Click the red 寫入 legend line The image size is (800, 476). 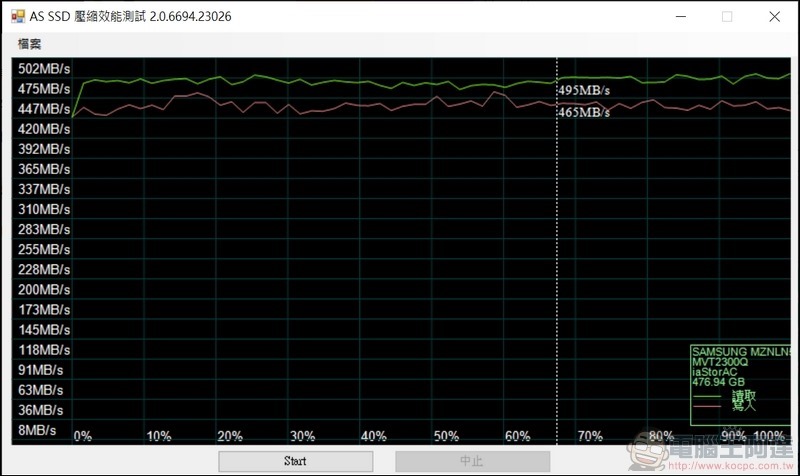(707, 407)
